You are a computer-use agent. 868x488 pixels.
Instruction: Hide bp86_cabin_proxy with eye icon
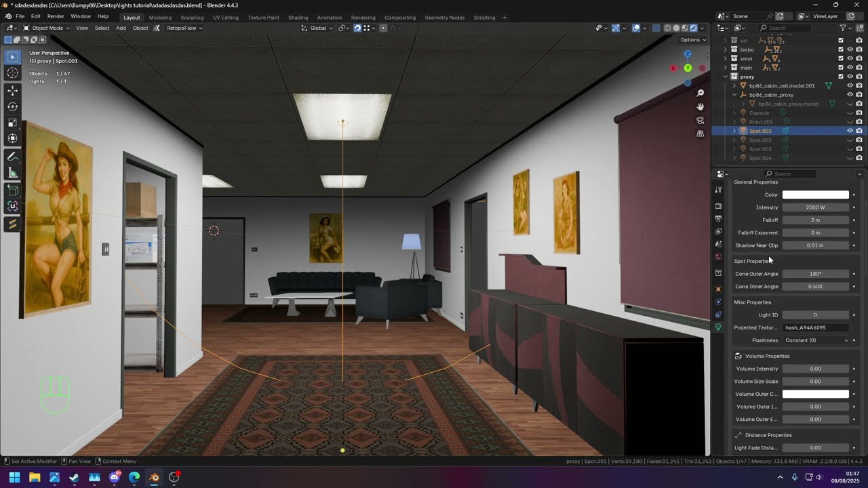(850, 95)
